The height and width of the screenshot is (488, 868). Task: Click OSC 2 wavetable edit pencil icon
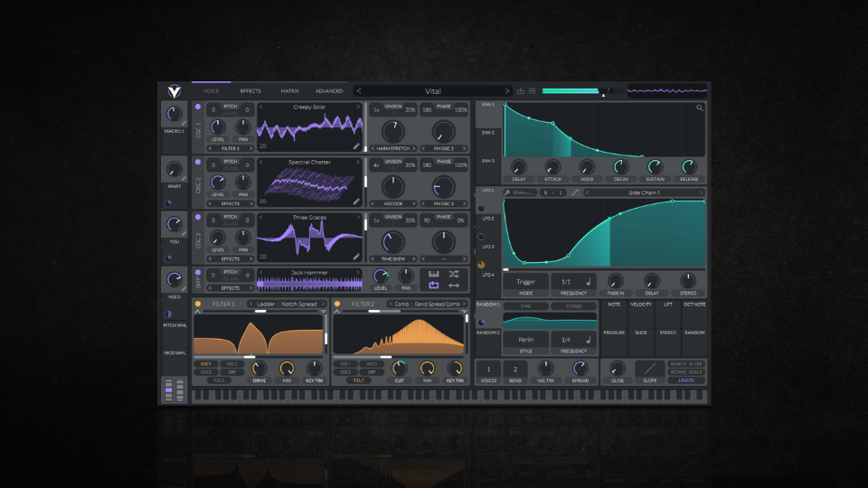pyautogui.click(x=356, y=202)
